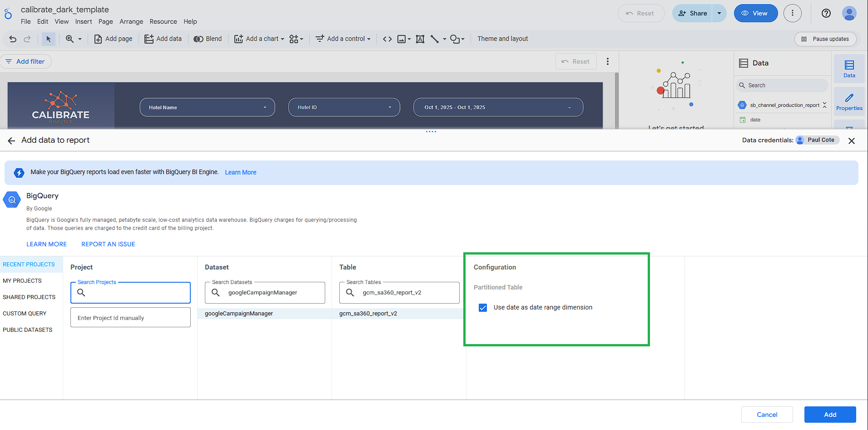The width and height of the screenshot is (868, 430).
Task: Expand the Hotel Name dropdown
Action: [207, 107]
